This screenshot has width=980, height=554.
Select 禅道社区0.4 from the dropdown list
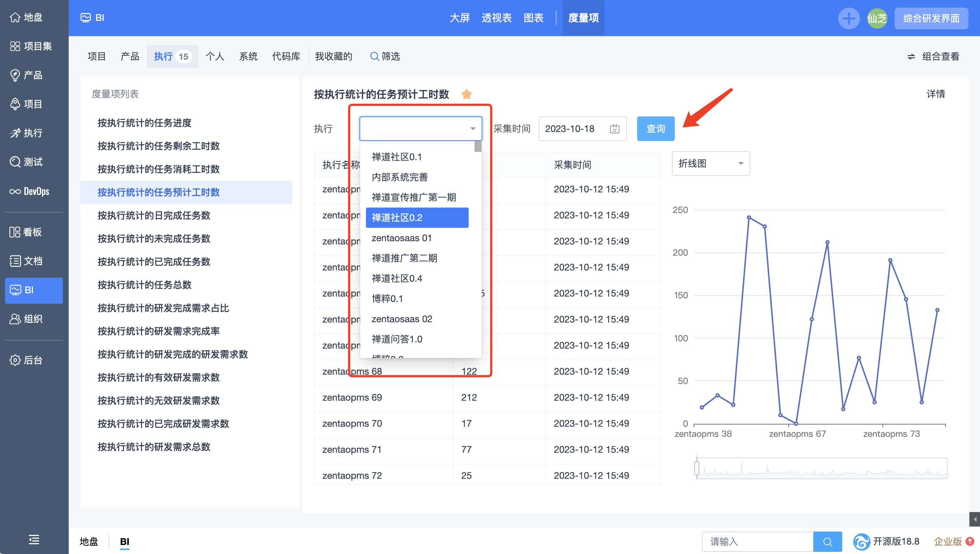click(x=396, y=278)
